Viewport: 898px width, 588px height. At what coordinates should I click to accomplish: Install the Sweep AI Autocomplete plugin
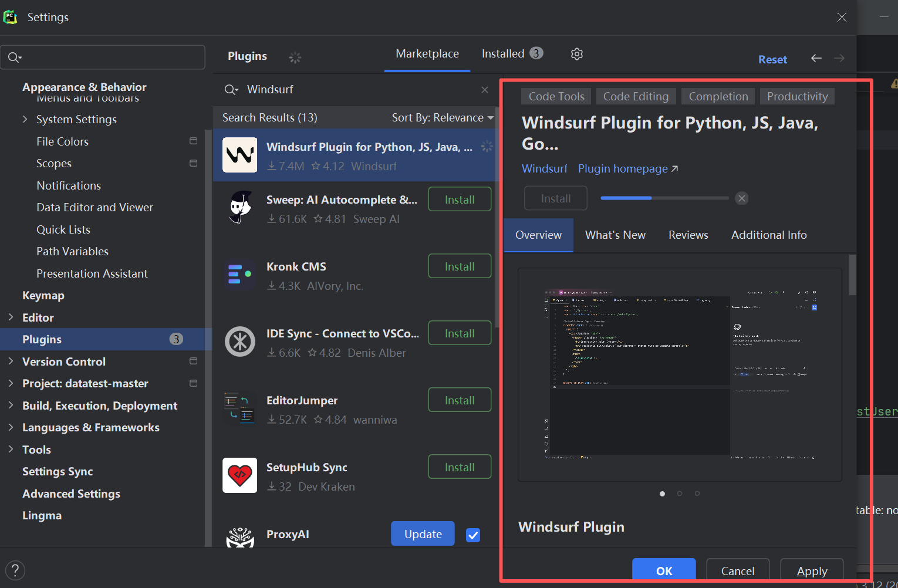click(x=460, y=200)
